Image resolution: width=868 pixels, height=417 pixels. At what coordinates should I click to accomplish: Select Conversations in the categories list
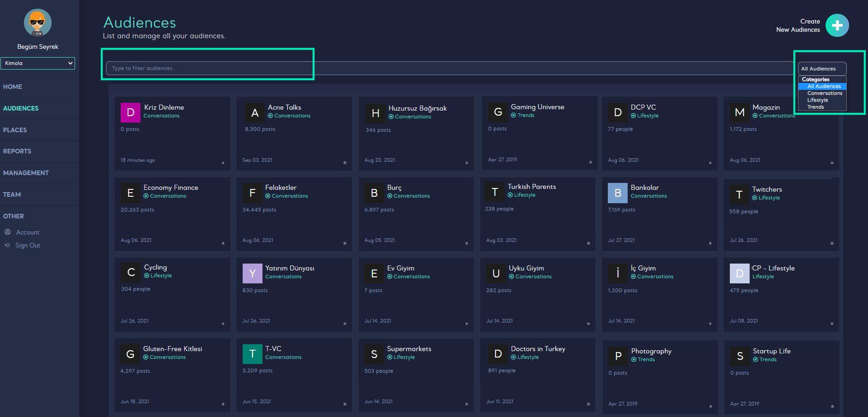[824, 93]
